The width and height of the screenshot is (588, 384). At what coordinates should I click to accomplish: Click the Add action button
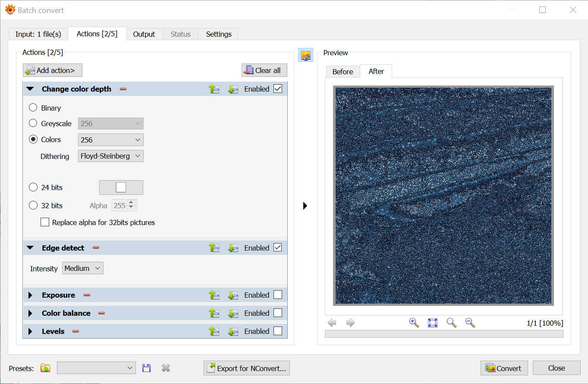click(x=52, y=70)
